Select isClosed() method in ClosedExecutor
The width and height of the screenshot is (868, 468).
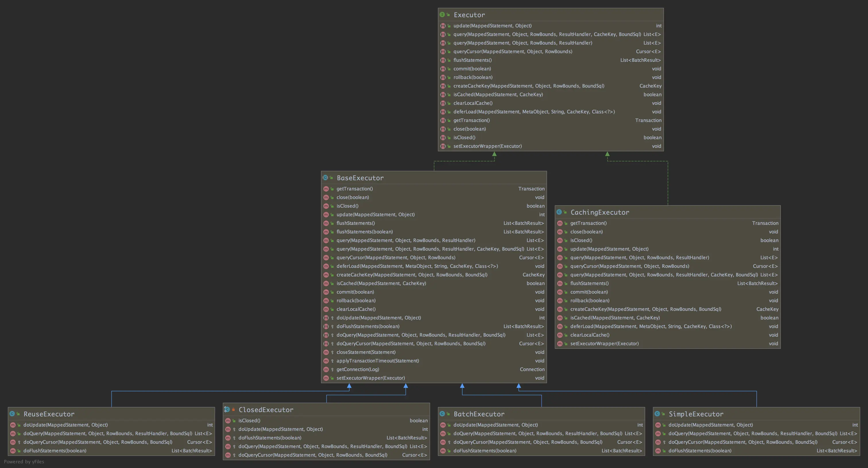click(249, 420)
